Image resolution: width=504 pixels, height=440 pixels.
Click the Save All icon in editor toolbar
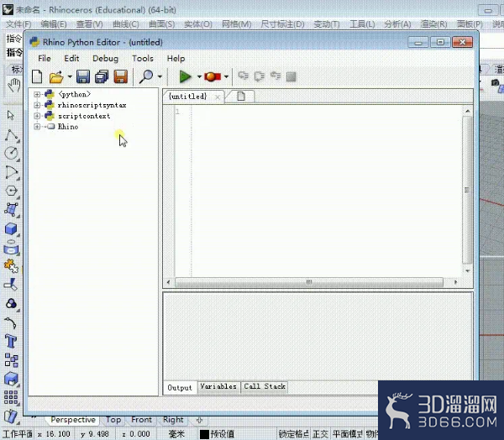[102, 76]
